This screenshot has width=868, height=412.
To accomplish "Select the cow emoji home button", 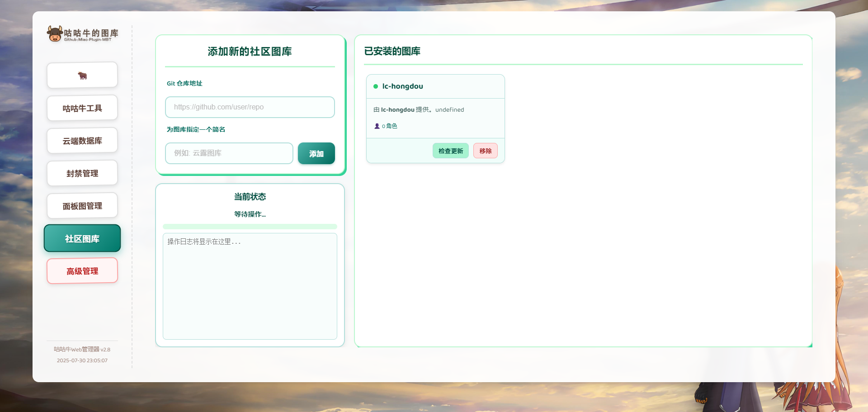I will [x=82, y=75].
